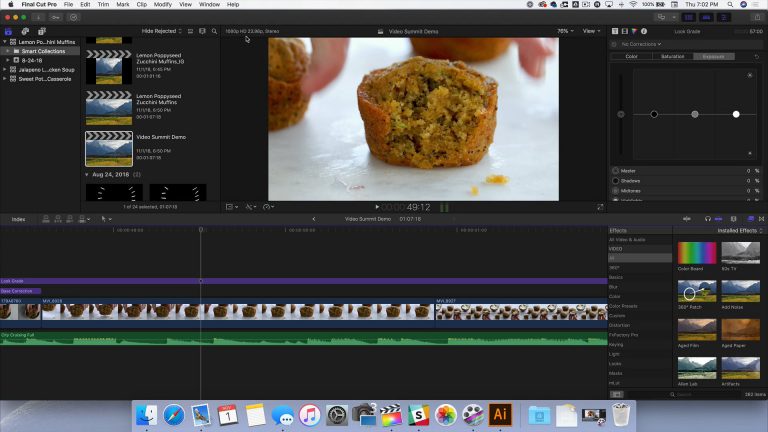Expand Jalapeno L...cken Soup library
The height and width of the screenshot is (432, 768).
pos(5,70)
